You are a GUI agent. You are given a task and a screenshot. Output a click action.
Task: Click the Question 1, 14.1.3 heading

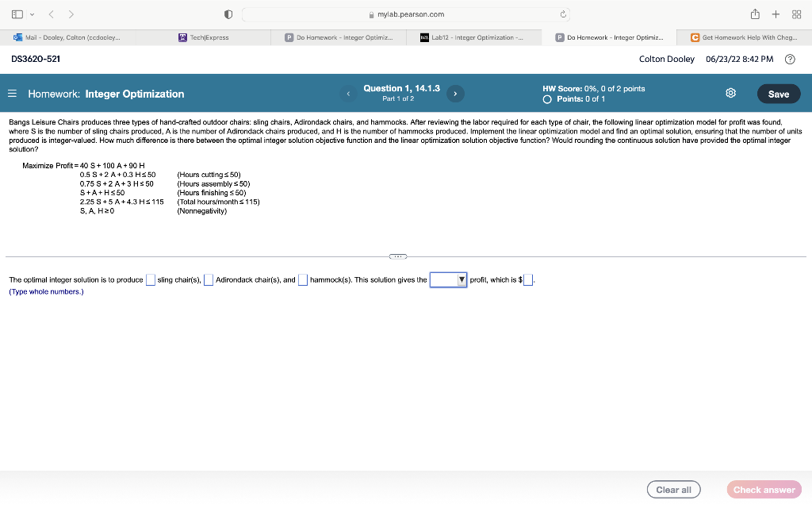(402, 88)
